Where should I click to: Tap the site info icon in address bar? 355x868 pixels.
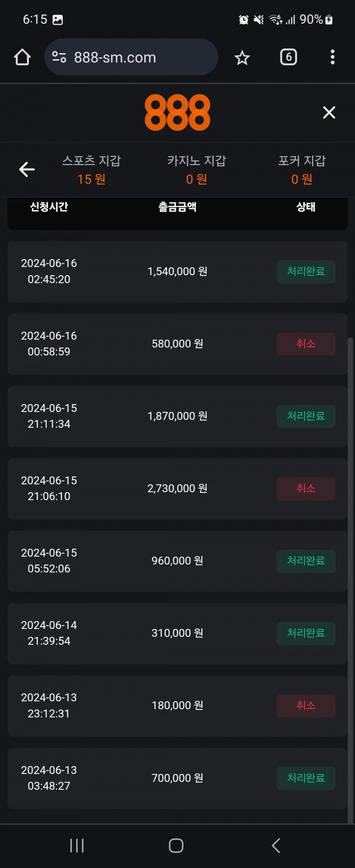click(59, 57)
